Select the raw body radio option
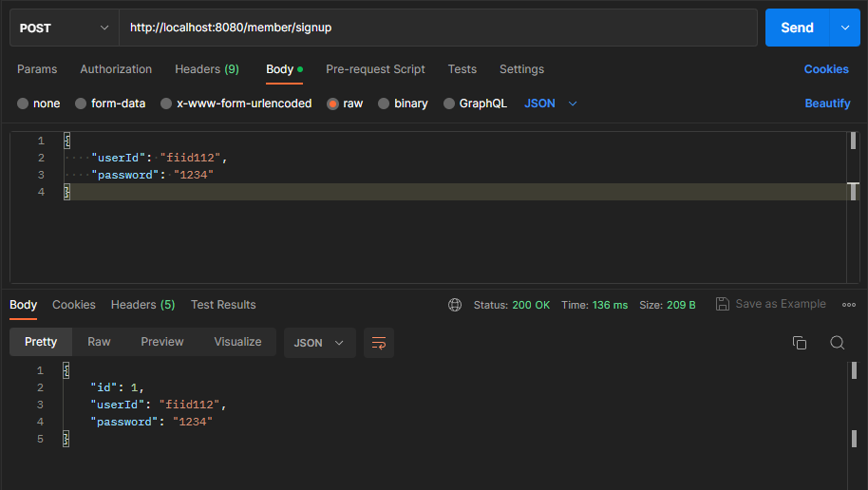Image resolution: width=868 pixels, height=490 pixels. [332, 104]
